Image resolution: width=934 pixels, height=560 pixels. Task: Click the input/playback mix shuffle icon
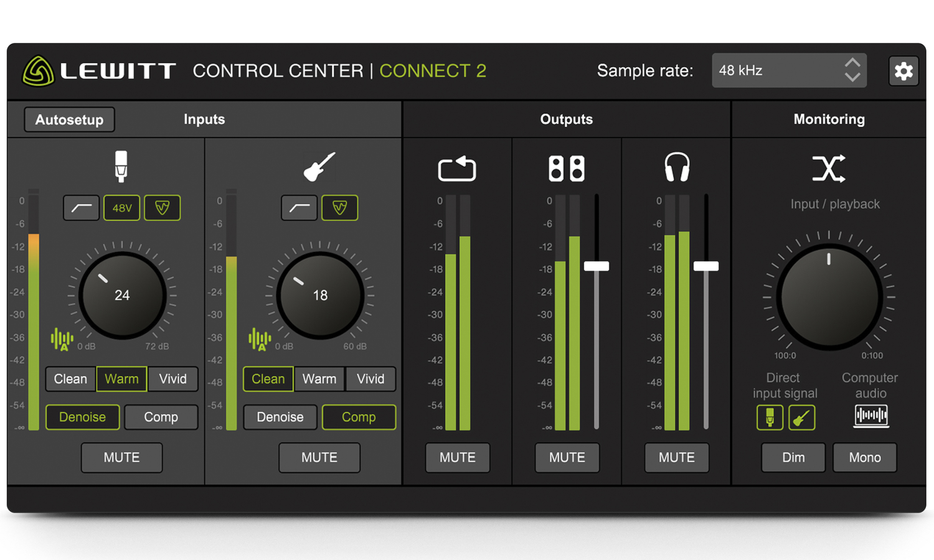[829, 168]
